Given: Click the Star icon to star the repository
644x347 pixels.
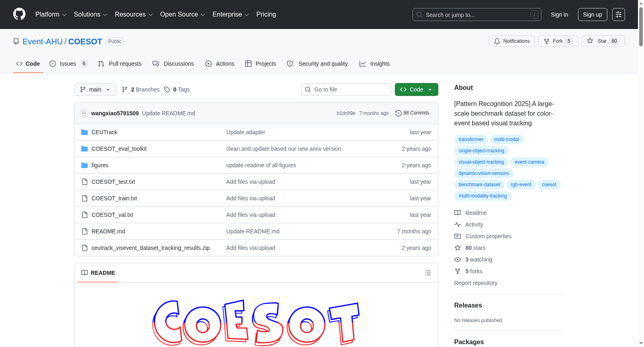Looking at the screenshot, I should pos(590,41).
